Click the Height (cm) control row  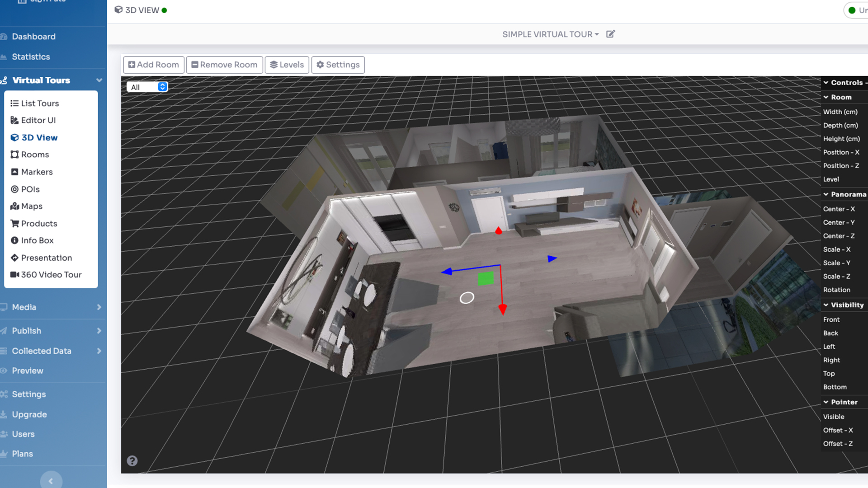pyautogui.click(x=844, y=139)
